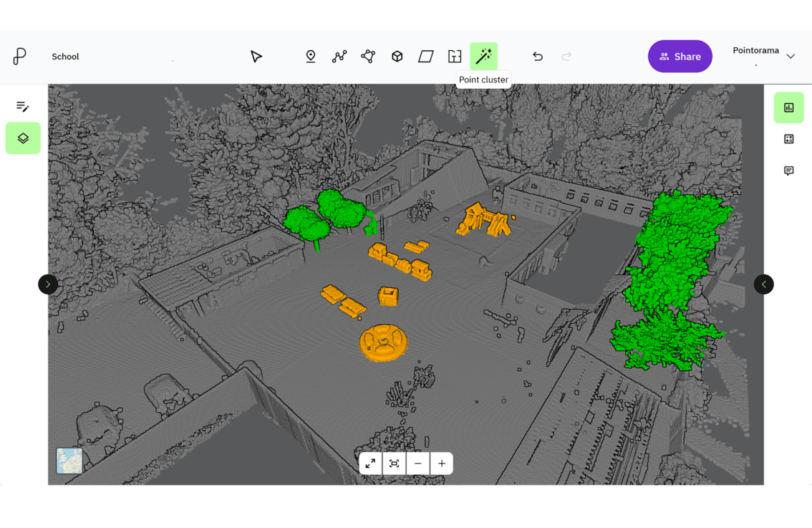Select the 3D box volume tool
The image size is (812, 528).
click(397, 57)
